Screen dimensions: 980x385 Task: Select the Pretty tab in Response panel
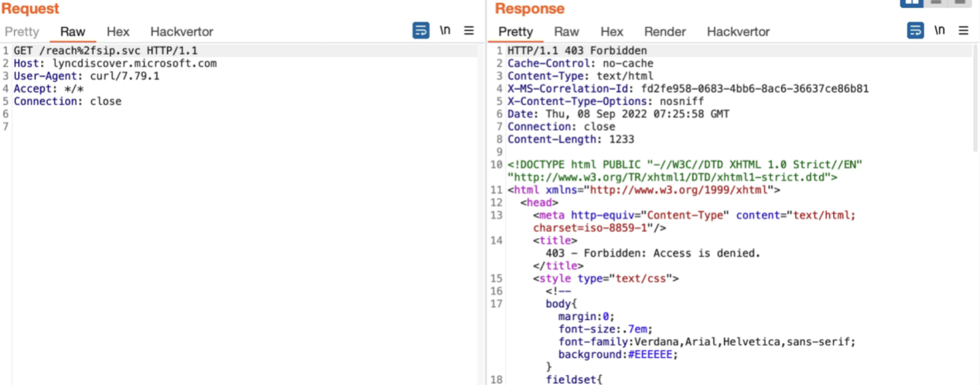click(x=515, y=32)
